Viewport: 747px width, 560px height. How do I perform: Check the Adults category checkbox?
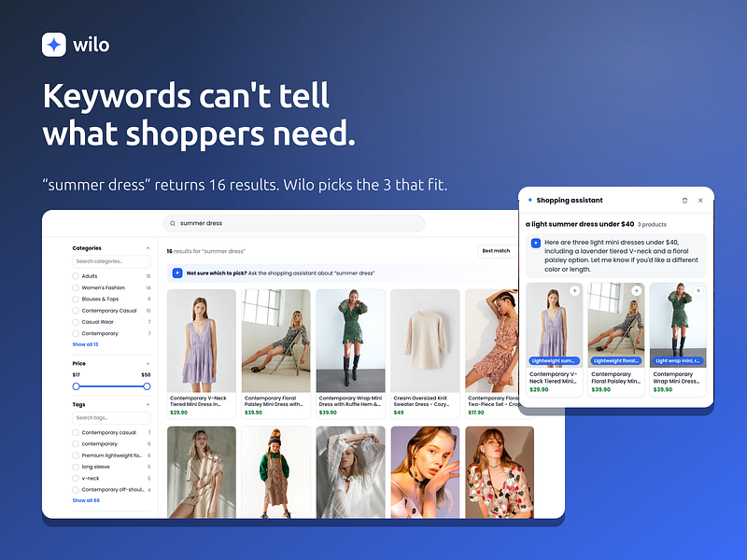tap(76, 276)
